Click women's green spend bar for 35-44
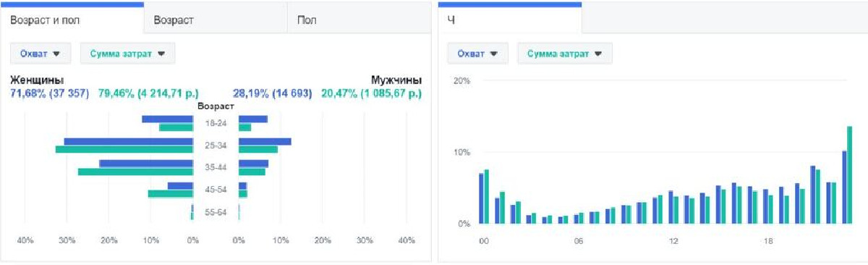This screenshot has height=265, width=868. [x=135, y=172]
